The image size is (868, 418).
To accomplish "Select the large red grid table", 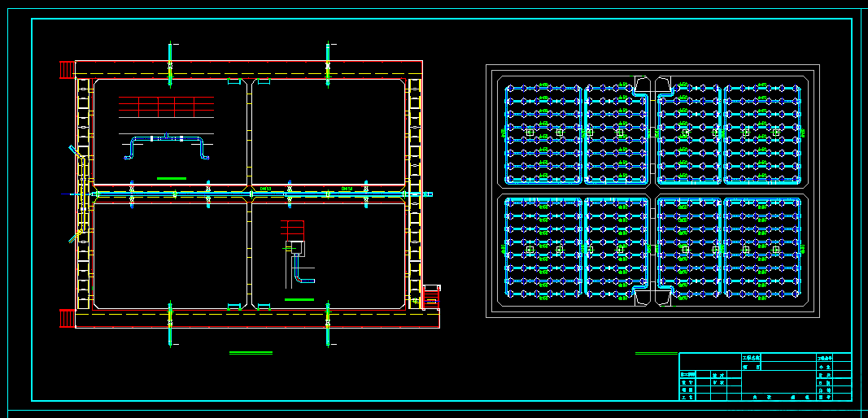I will click(166, 107).
